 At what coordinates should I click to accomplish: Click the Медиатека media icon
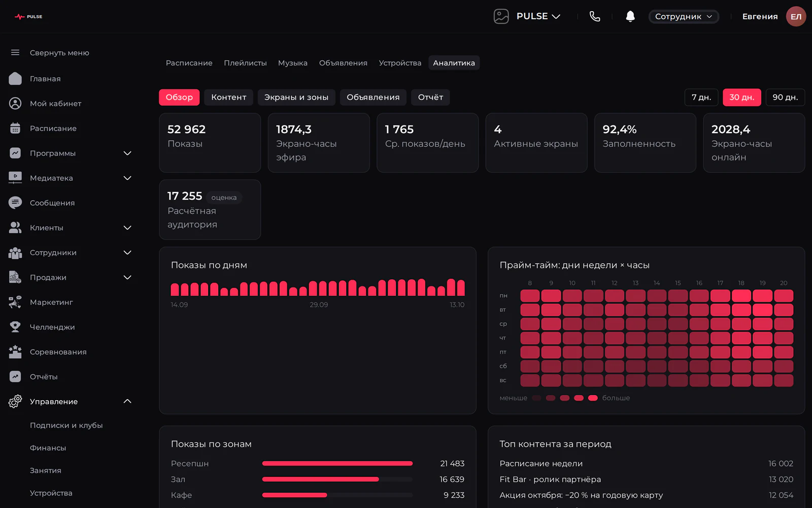point(15,178)
